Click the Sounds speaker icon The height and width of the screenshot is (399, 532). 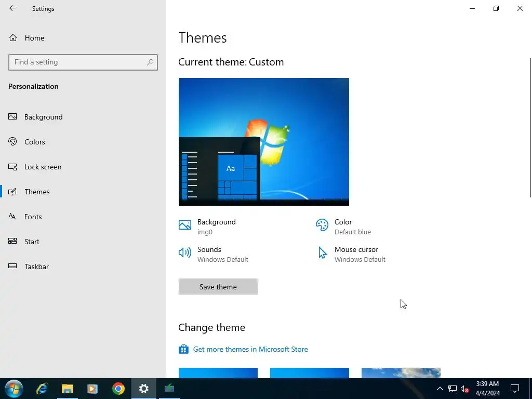185,252
